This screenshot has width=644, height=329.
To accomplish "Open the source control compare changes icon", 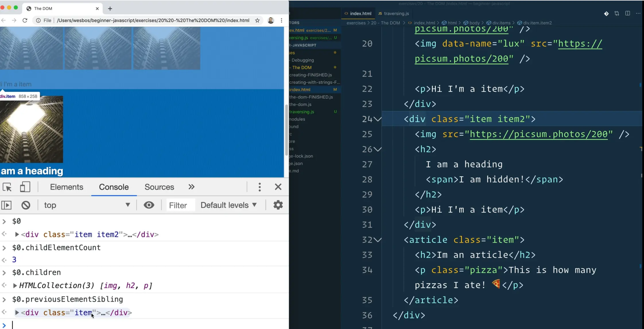I will coord(617,13).
